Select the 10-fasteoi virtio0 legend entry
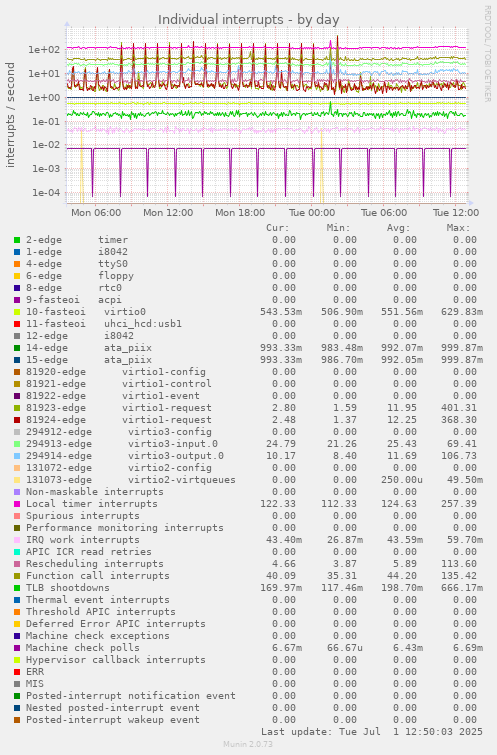Screen dimensions: 497x755 86,312
